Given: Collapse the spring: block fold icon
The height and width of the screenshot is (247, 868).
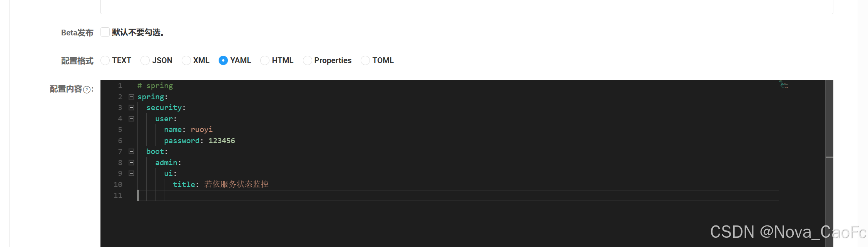Looking at the screenshot, I should coord(131,97).
